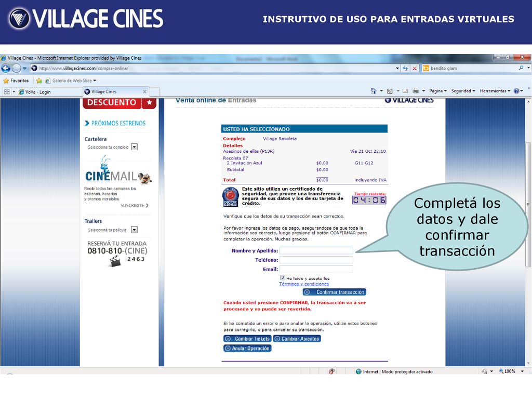Click the Tiempo restante countdown timer
Image resolution: width=532 pixels, height=399 pixels.
(x=369, y=200)
